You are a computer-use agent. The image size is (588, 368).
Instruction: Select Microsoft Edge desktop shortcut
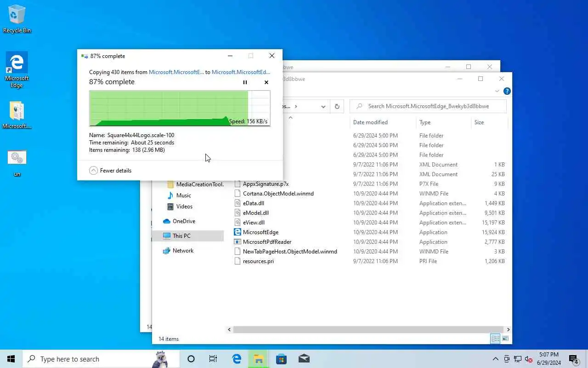coord(17,70)
